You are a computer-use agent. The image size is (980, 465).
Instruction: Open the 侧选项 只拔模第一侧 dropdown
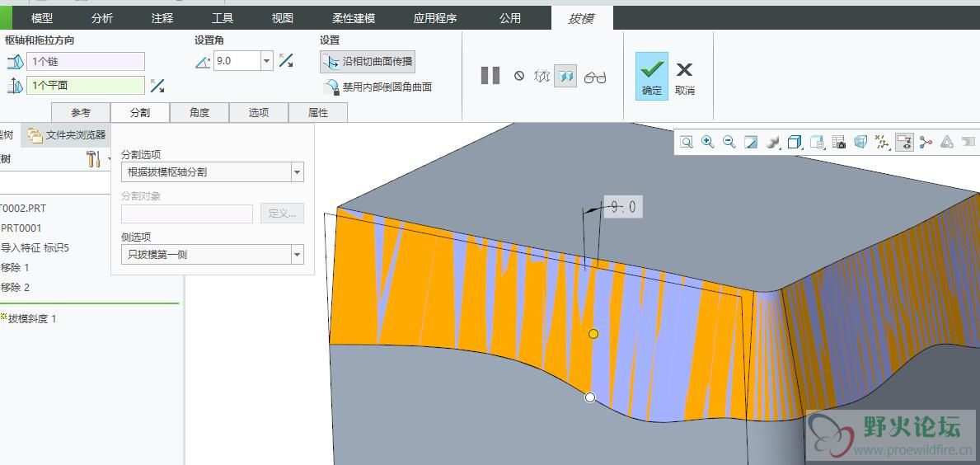[213, 255]
